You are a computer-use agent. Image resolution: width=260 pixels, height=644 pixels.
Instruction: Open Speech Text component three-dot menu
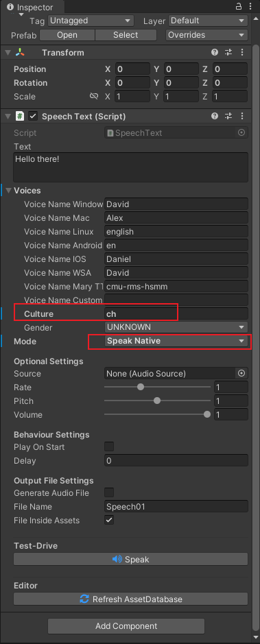coord(242,116)
